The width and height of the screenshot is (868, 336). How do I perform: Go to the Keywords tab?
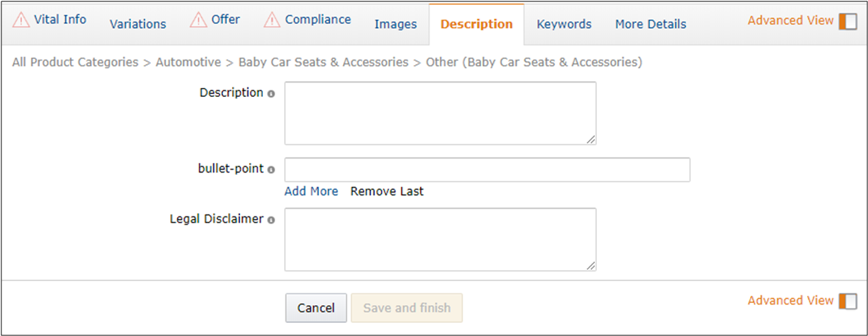(564, 24)
